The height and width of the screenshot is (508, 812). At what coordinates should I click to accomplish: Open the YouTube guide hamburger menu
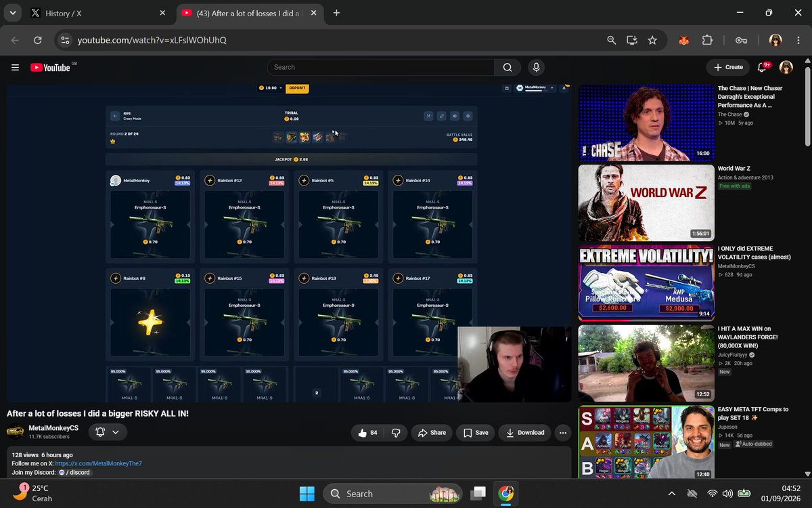pyautogui.click(x=15, y=67)
